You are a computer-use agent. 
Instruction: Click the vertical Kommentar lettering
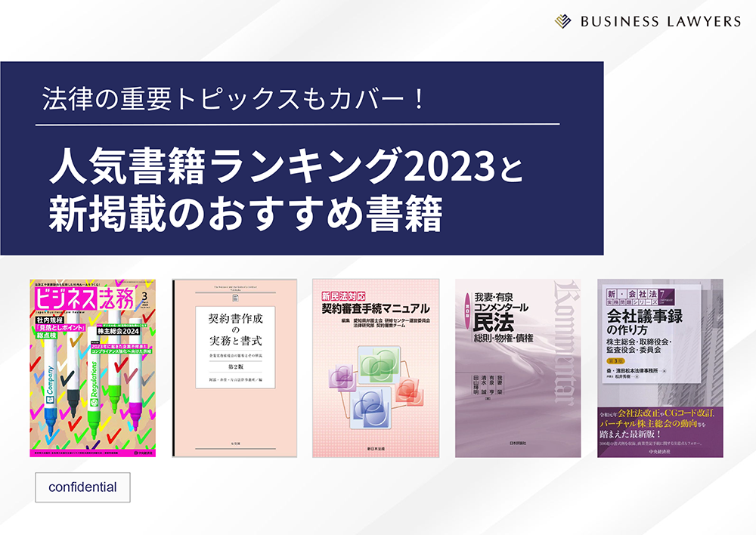[x=565, y=344]
